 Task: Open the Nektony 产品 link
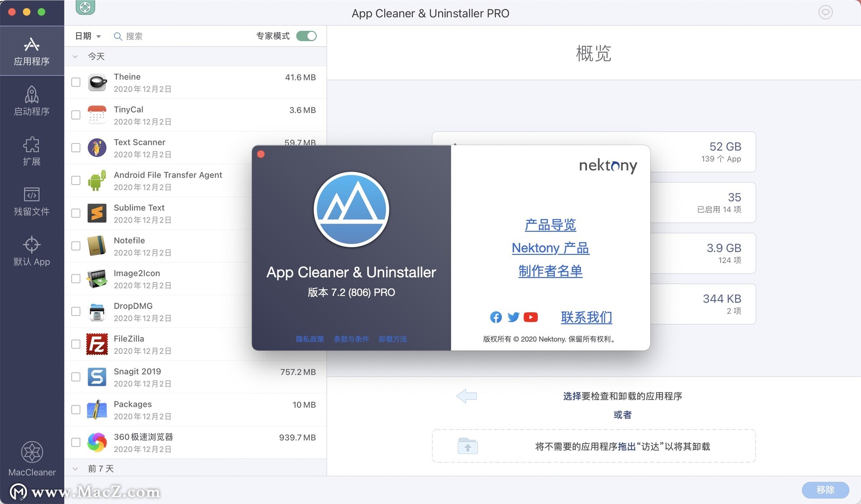(x=550, y=248)
